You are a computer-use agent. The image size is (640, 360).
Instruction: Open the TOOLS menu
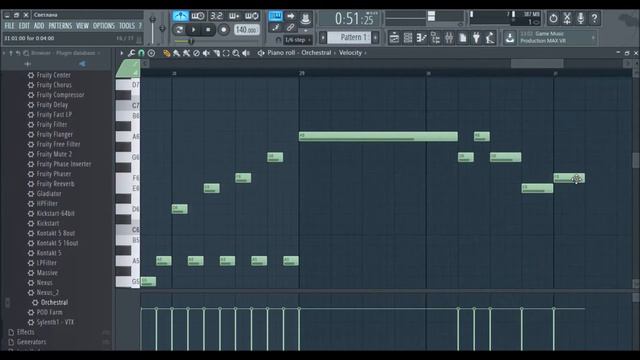(127, 26)
